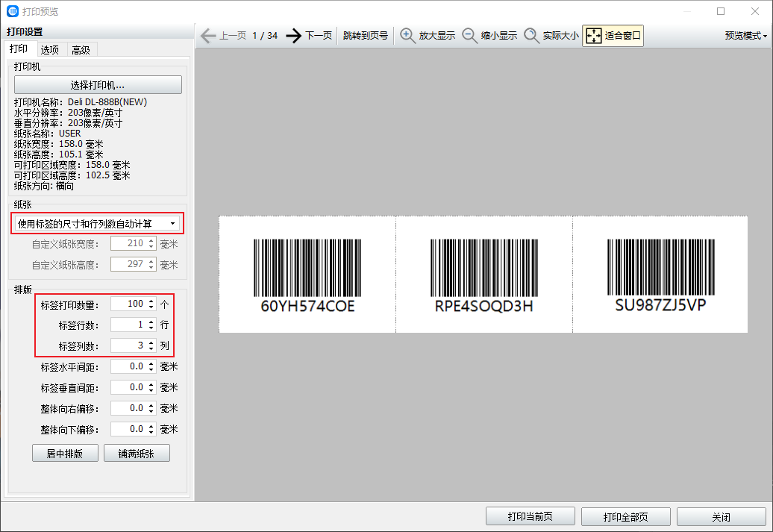Increase label print quantity with up arrow

(151, 301)
